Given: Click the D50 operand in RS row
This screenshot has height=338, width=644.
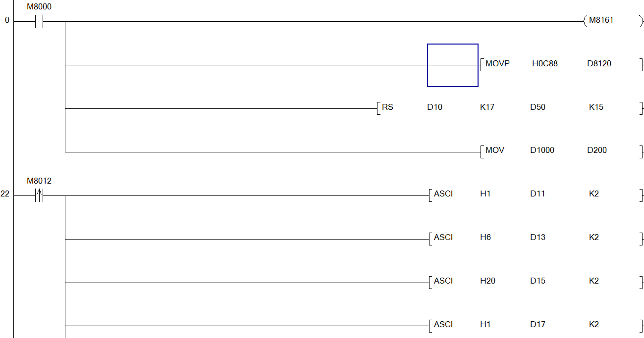Looking at the screenshot, I should [x=537, y=107].
